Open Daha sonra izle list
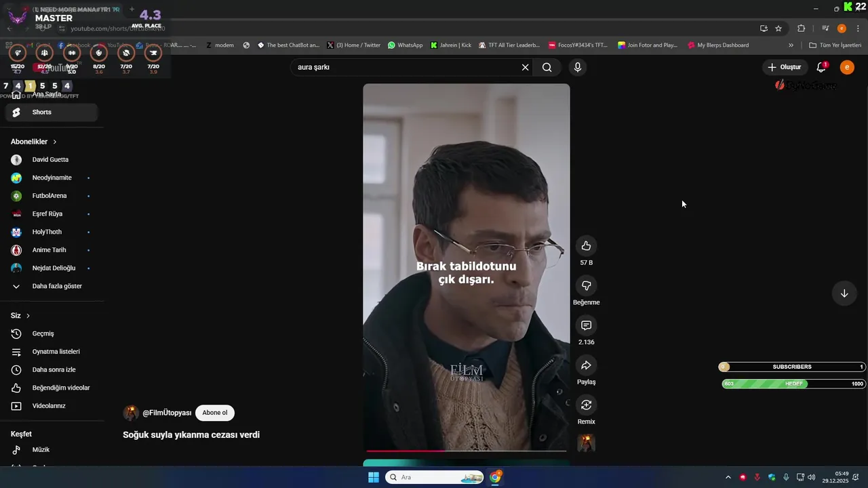868x488 pixels. coord(52,369)
